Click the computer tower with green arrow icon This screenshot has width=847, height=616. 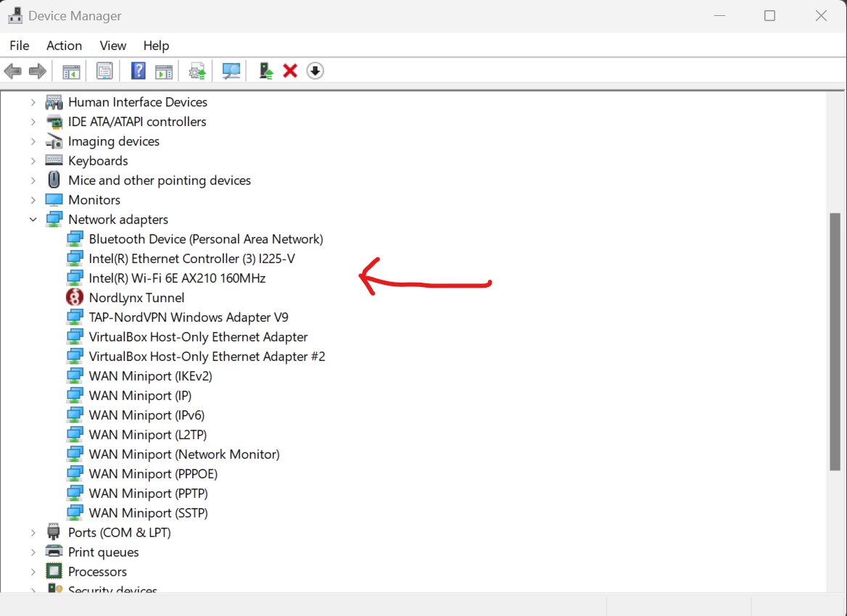click(x=265, y=71)
